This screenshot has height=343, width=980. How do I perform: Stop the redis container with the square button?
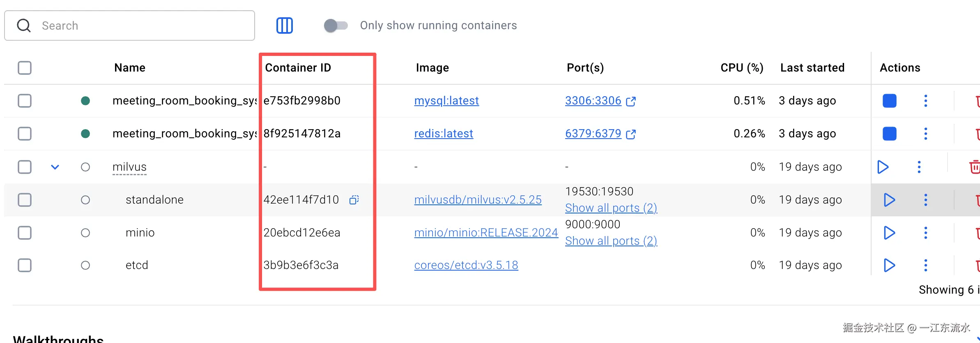[x=889, y=134]
